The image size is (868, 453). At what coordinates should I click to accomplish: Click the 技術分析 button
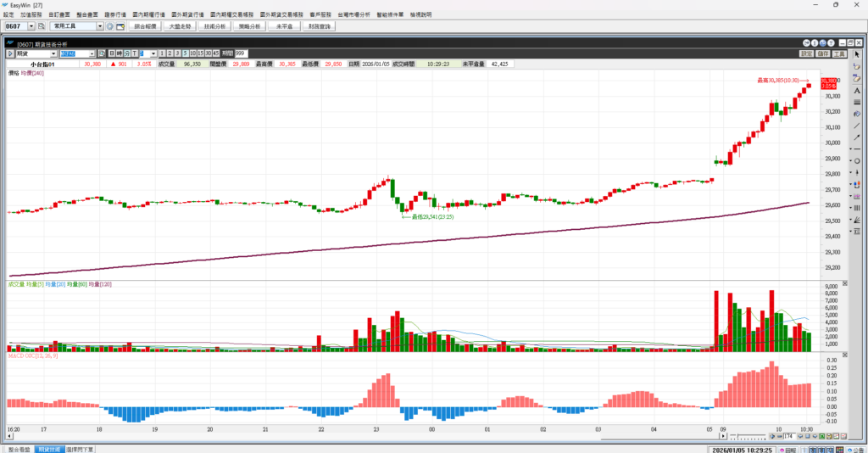(x=214, y=26)
